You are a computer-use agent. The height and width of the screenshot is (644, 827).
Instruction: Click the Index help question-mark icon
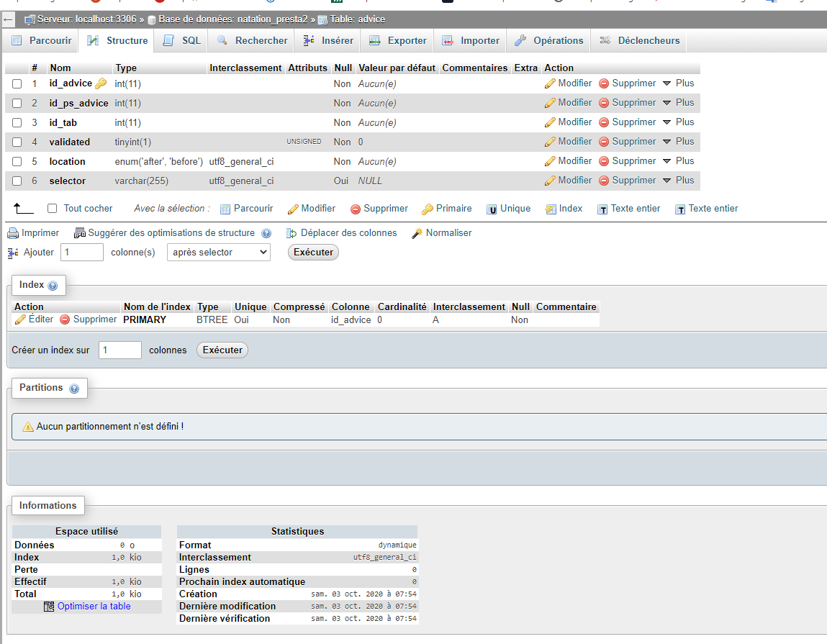pyautogui.click(x=53, y=286)
